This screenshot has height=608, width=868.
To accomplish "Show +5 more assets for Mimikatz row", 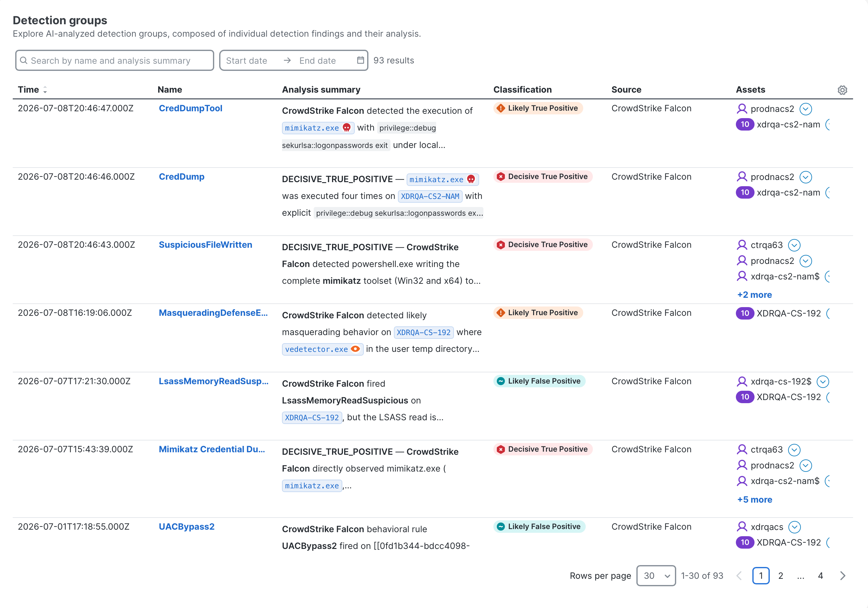I will 755,500.
